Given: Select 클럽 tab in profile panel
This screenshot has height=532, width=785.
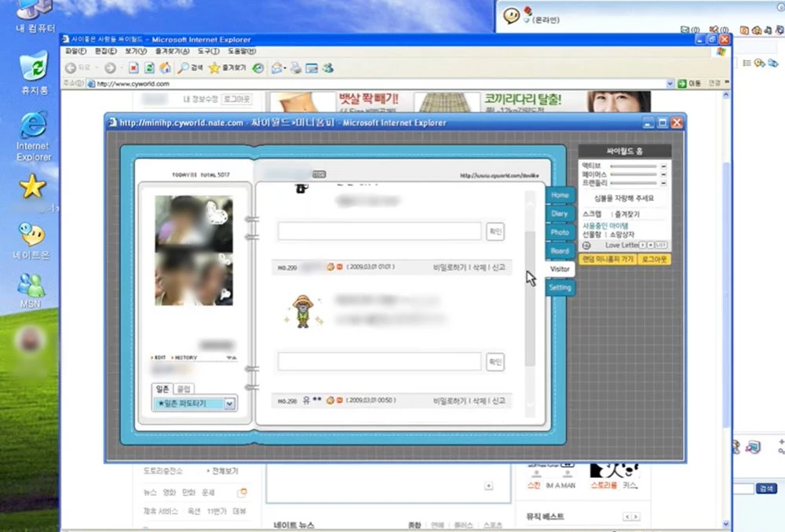Looking at the screenshot, I should [184, 389].
